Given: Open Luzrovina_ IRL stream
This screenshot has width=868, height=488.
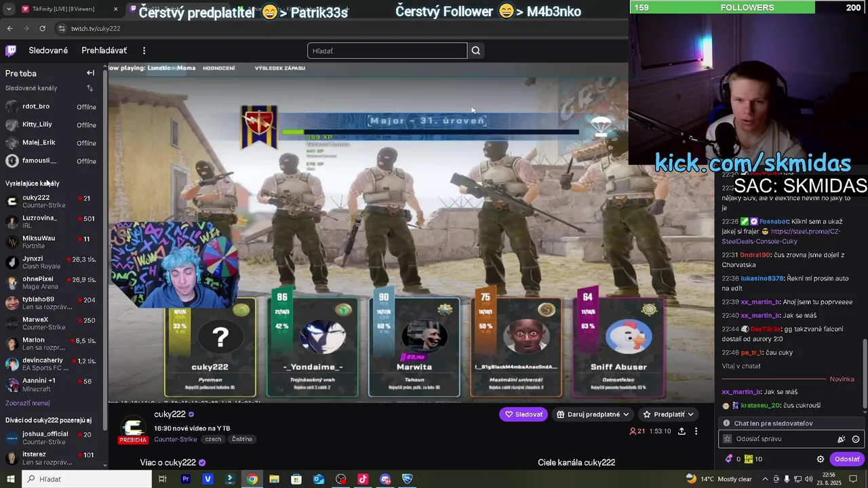Looking at the screenshot, I should 51,222.
